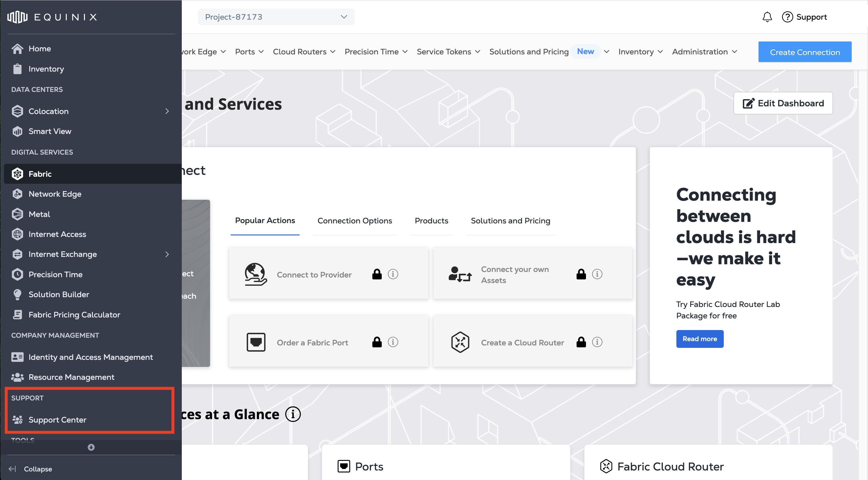Click the Fabric hexagon icon in sidebar
Image resolution: width=868 pixels, height=480 pixels.
click(x=17, y=174)
